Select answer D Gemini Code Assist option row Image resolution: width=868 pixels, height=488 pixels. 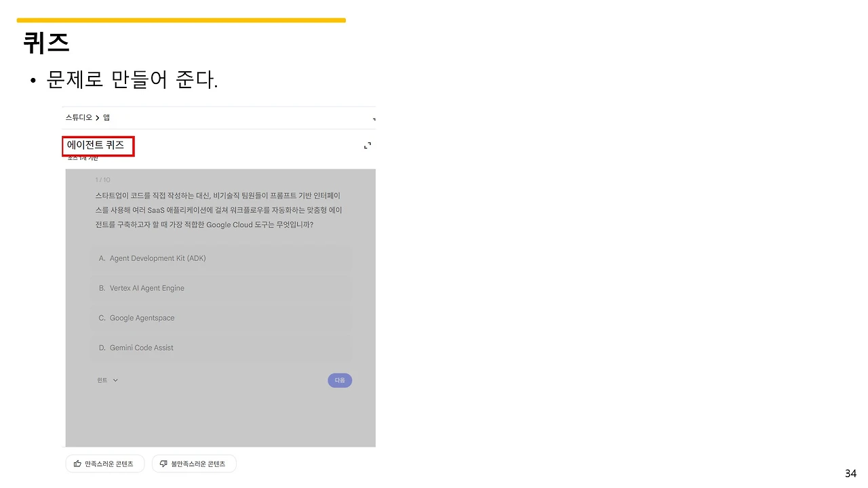click(x=220, y=348)
